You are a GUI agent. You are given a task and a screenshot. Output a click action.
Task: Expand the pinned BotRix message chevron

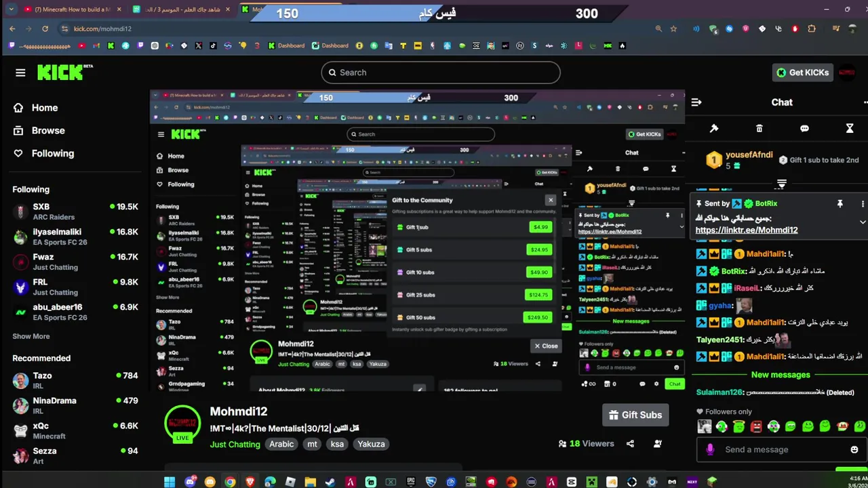[862, 222]
